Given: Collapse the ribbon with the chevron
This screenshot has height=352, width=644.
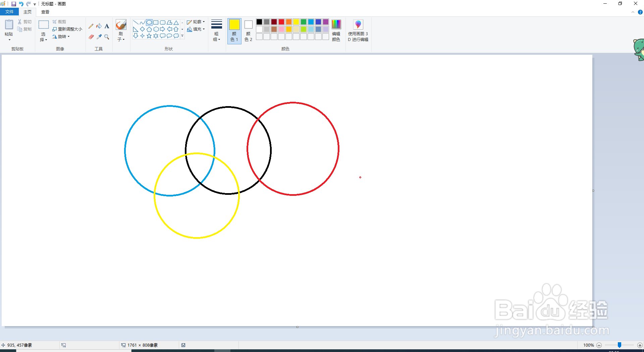Looking at the screenshot, I should pyautogui.click(x=633, y=12).
